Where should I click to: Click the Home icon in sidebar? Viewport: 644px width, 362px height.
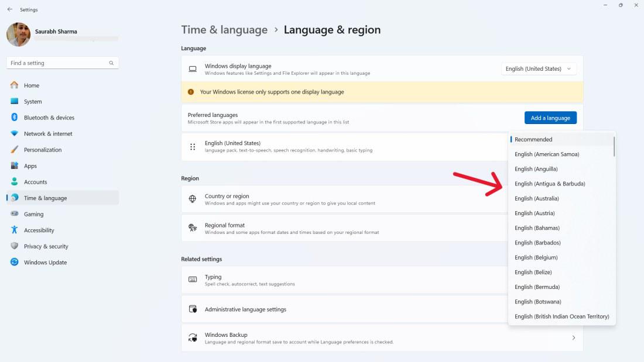(15, 85)
